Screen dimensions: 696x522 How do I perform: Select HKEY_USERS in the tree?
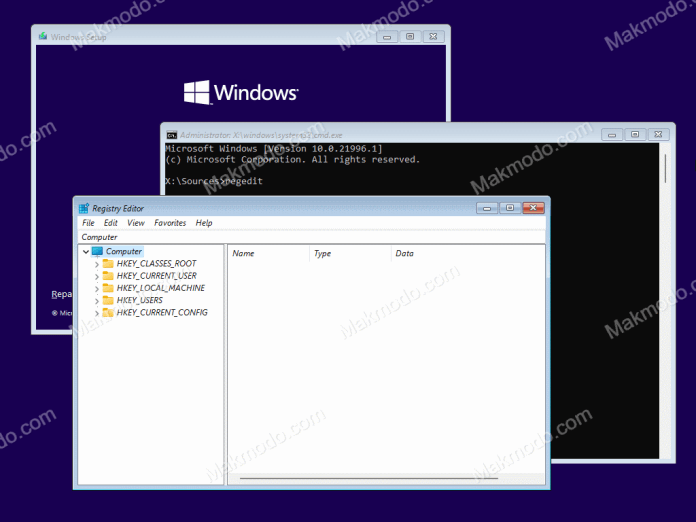[x=139, y=301]
